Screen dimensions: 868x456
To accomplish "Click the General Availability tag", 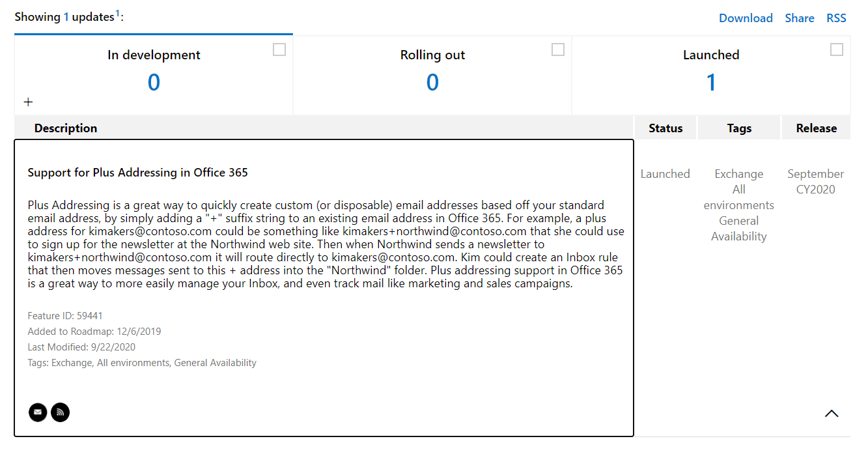I will [738, 228].
